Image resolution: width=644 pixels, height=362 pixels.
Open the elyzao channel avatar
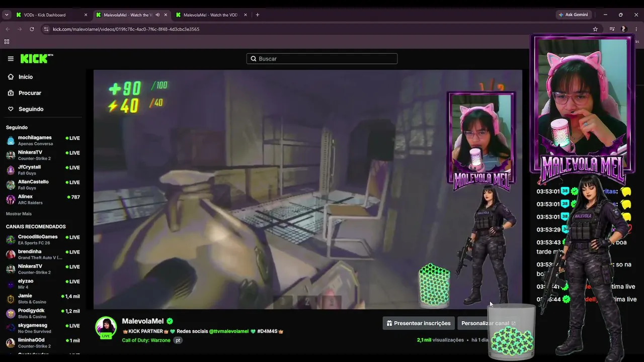click(x=11, y=284)
